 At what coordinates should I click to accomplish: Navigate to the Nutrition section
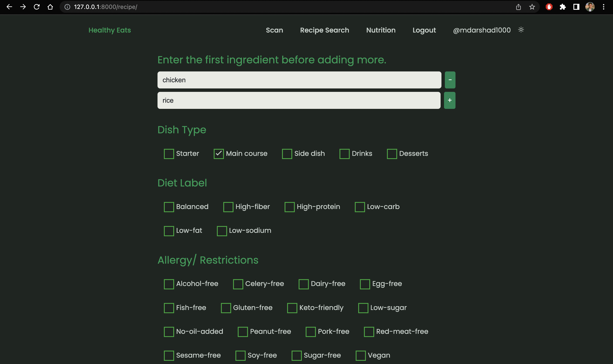click(381, 30)
